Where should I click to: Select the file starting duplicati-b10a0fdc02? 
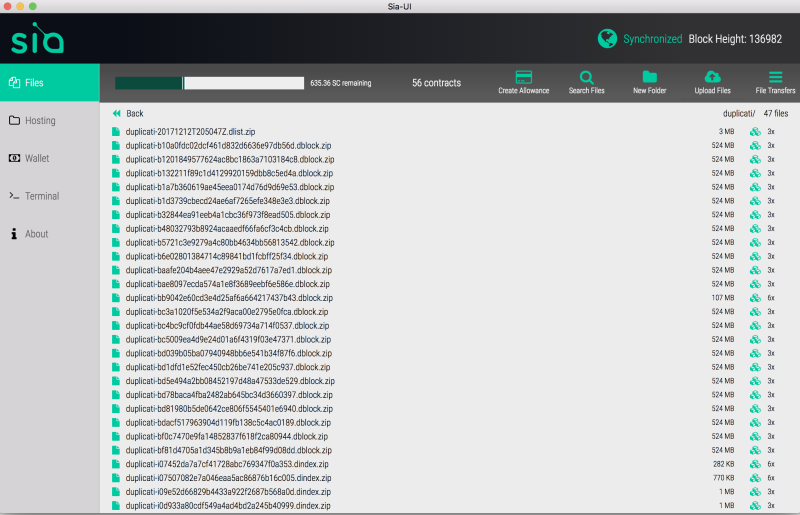[x=228, y=145]
